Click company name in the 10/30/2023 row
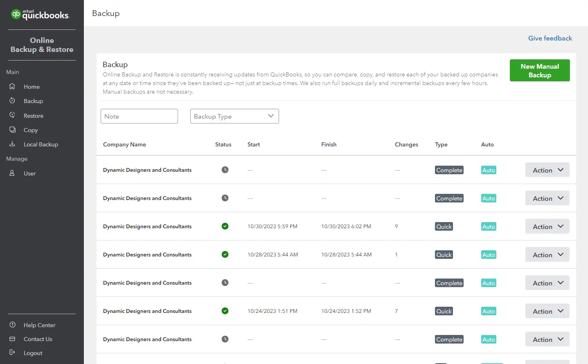The height and width of the screenshot is (364, 588). click(x=147, y=226)
